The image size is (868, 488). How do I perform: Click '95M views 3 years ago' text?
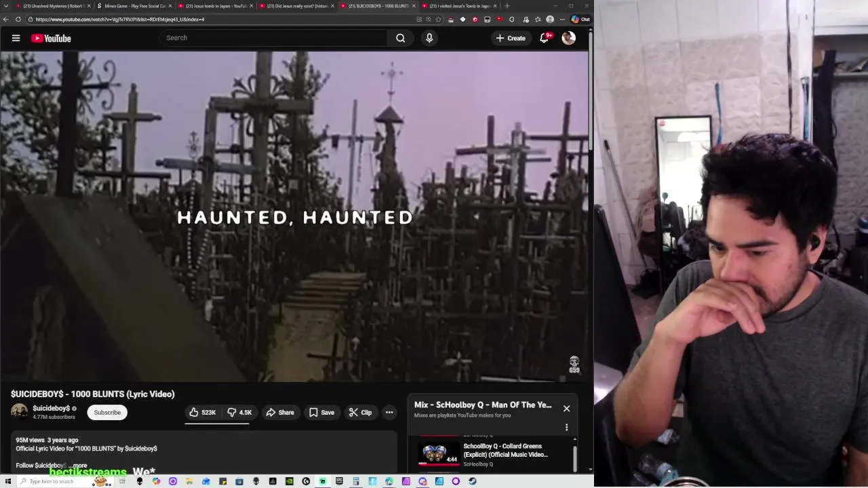pyautogui.click(x=47, y=440)
